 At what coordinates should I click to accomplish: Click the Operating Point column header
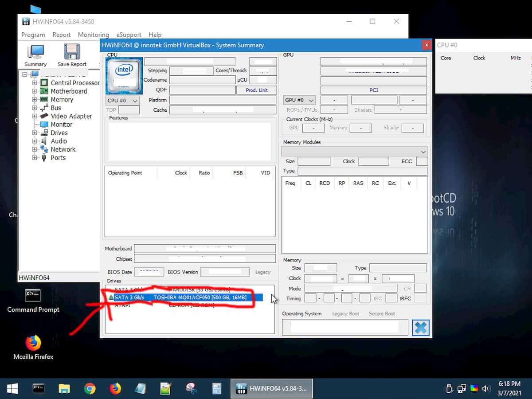(125, 173)
